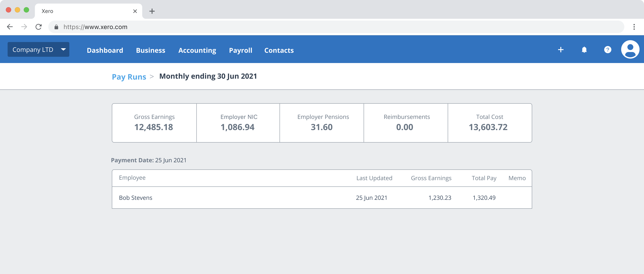Go to Pay Runs breadcrumb link
The image size is (644, 274).
[129, 77]
